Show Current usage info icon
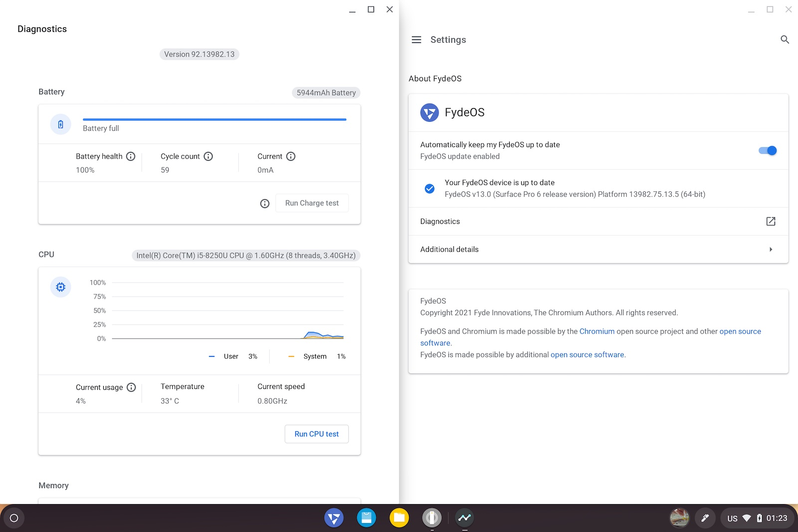This screenshot has width=798, height=532. click(131, 387)
